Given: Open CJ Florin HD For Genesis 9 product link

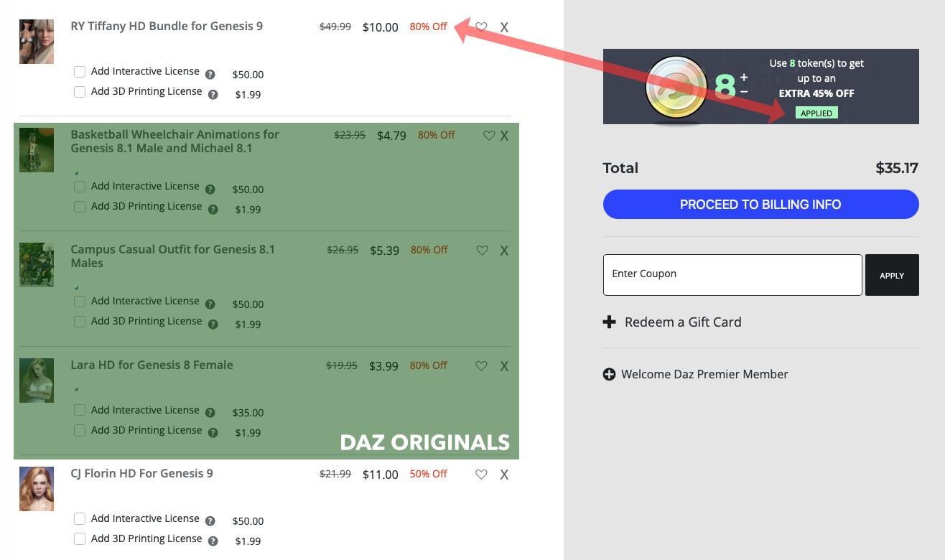Looking at the screenshot, I should pyautogui.click(x=141, y=474).
